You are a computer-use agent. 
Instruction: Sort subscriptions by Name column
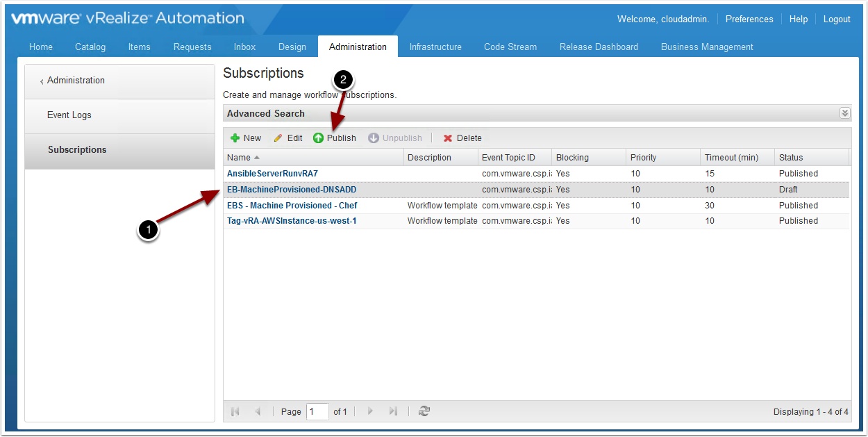313,158
